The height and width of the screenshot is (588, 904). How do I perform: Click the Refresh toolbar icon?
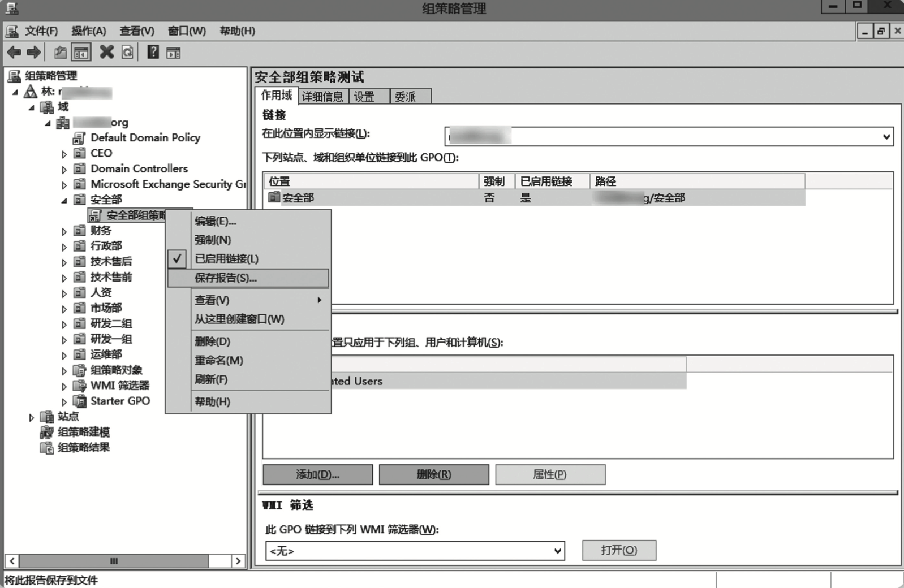point(128,53)
